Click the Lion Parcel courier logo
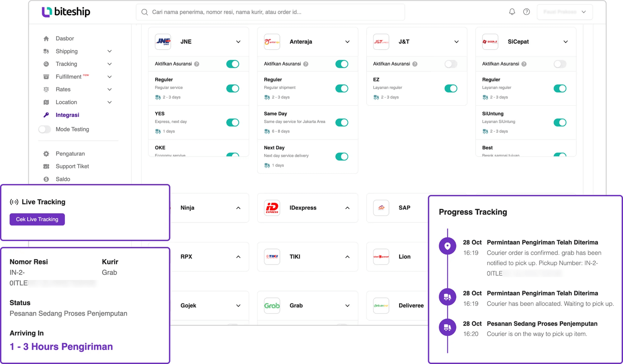623x364 pixels. click(381, 257)
